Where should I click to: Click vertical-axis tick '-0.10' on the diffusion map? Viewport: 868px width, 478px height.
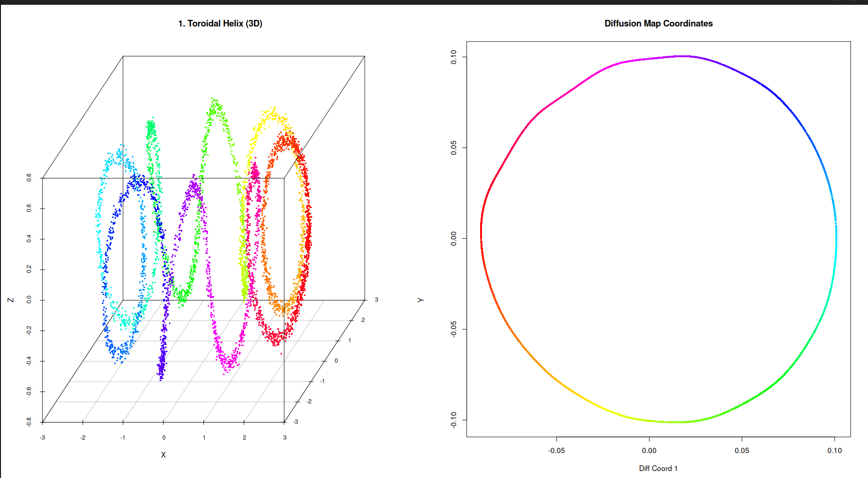click(454, 420)
